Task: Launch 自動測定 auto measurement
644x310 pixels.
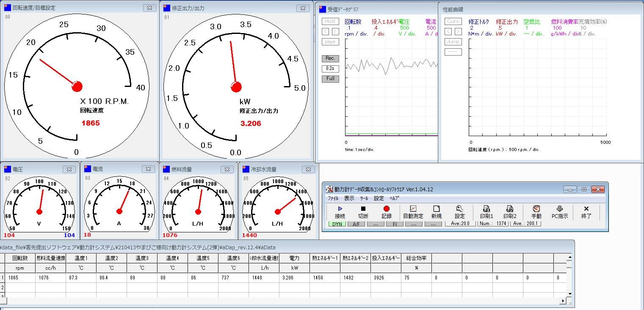Action: coord(413,209)
